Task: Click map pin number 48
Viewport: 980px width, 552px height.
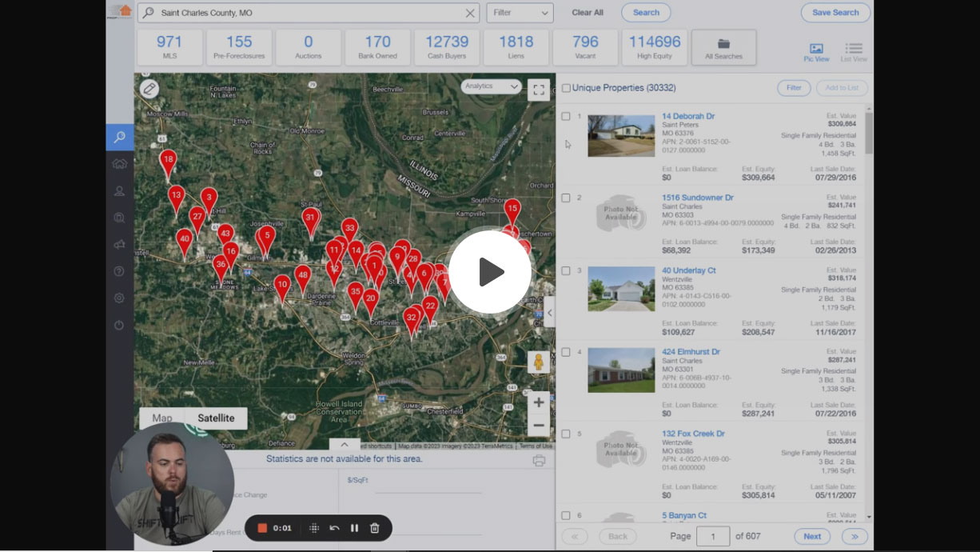Action: [302, 279]
